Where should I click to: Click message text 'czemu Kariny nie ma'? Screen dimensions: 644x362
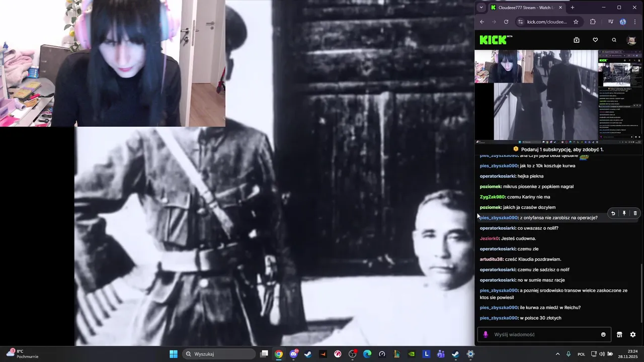(529, 197)
